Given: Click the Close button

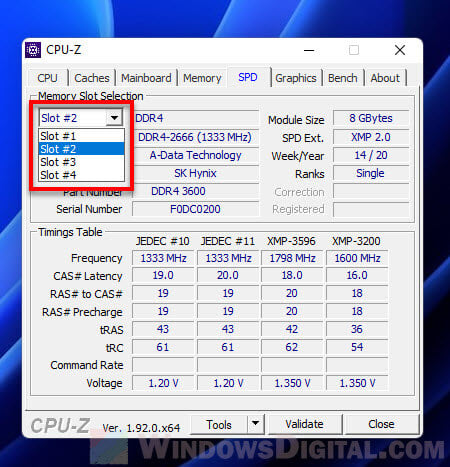Looking at the screenshot, I should (x=381, y=424).
